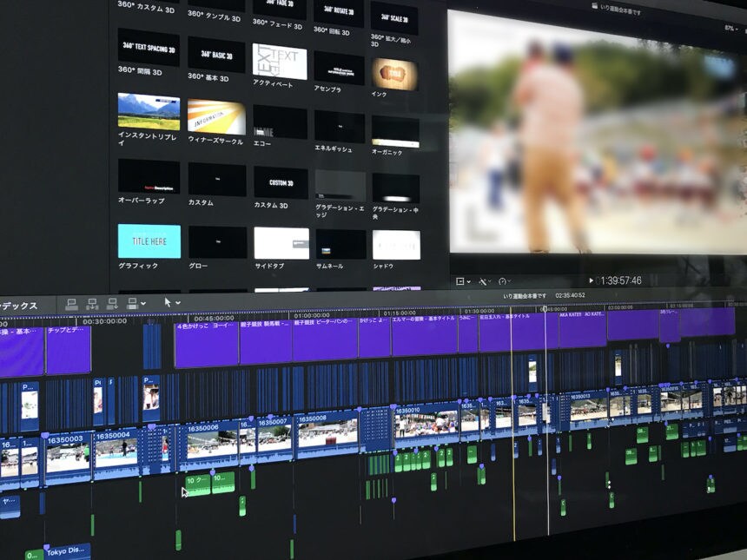747x560 pixels.
Task: Select the インスタントリプレイ title thumbnail
Action: 149,111
